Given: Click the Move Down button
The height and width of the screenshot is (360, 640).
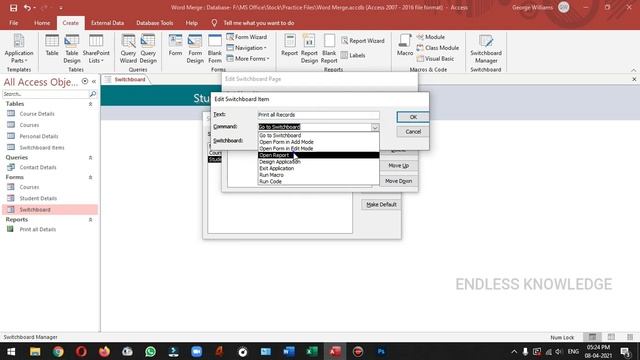Looking at the screenshot, I should (398, 181).
